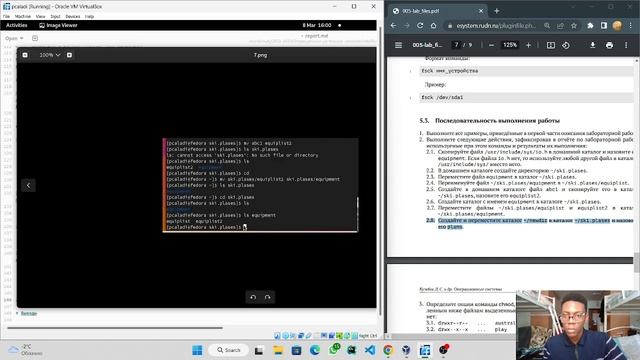Viewport: 640px width, 360px height.
Task: Reload the Chrome page
Action: [420, 25]
